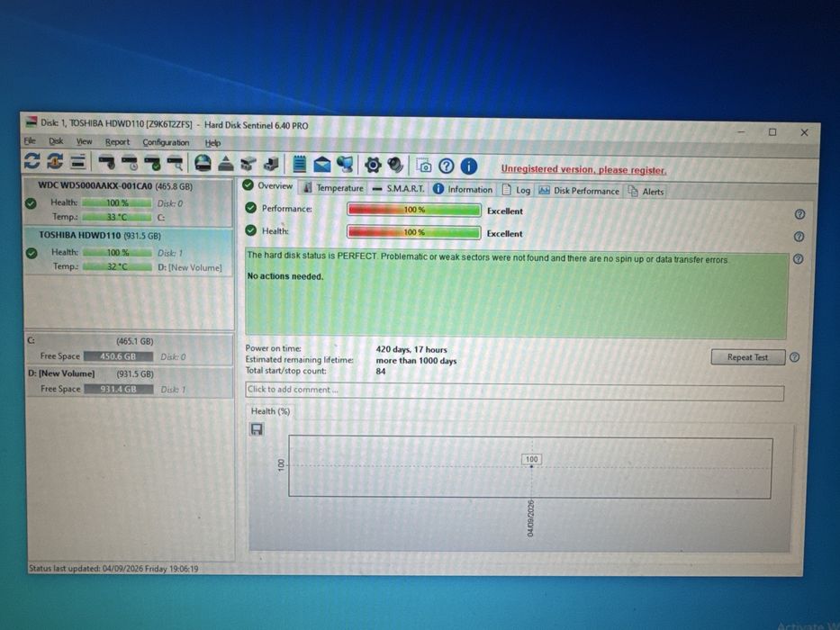
Task: Click the disk icon with clock badge
Action: [130, 162]
